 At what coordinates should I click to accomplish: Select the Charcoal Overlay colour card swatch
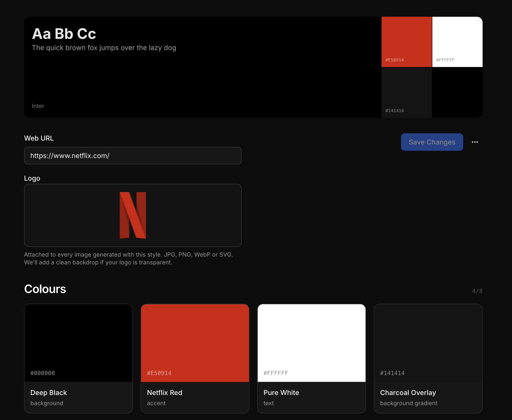428,343
